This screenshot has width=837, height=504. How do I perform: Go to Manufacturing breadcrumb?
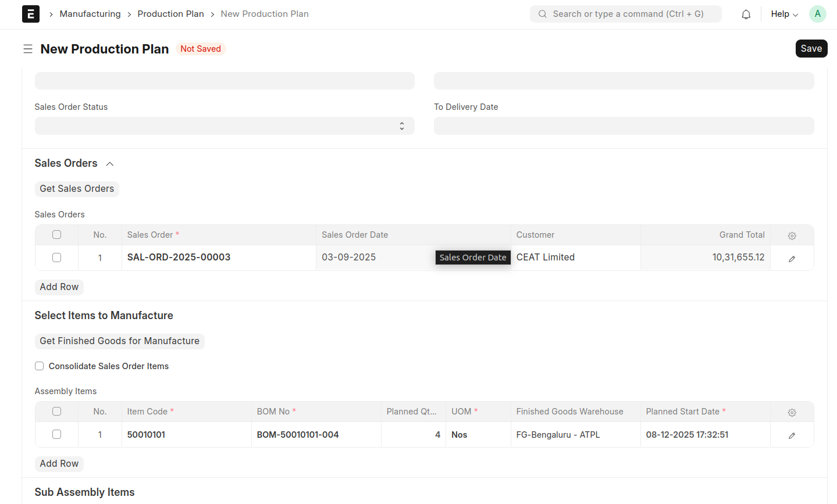[x=90, y=14]
